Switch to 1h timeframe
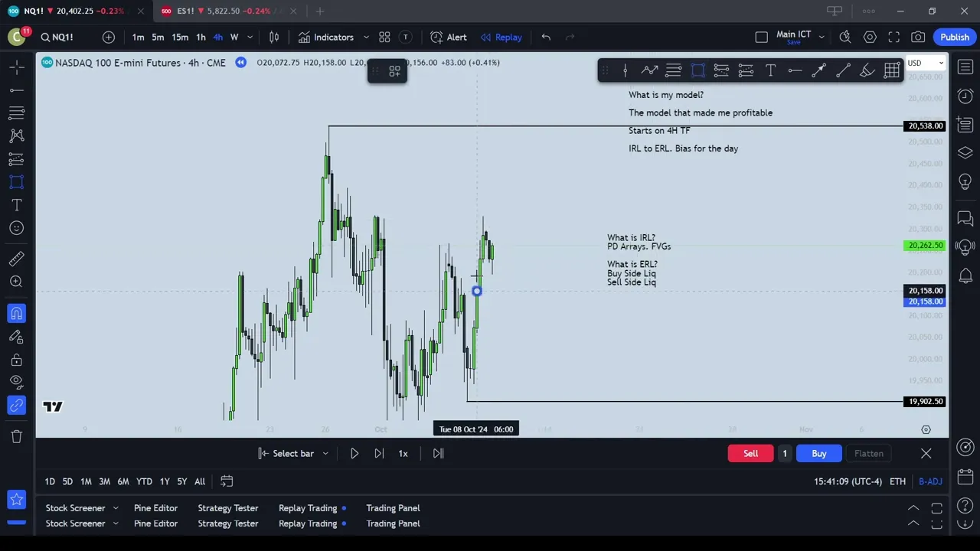The image size is (980, 551). coord(201,37)
